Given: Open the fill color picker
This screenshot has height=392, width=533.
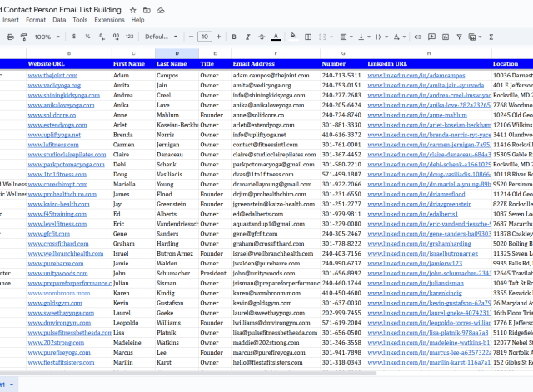Looking at the screenshot, I should click(293, 37).
